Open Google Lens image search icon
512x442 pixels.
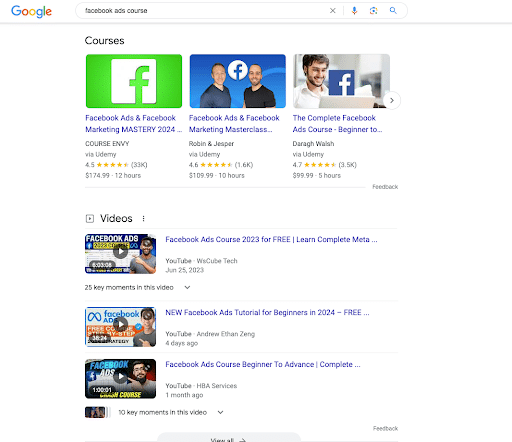pos(374,11)
